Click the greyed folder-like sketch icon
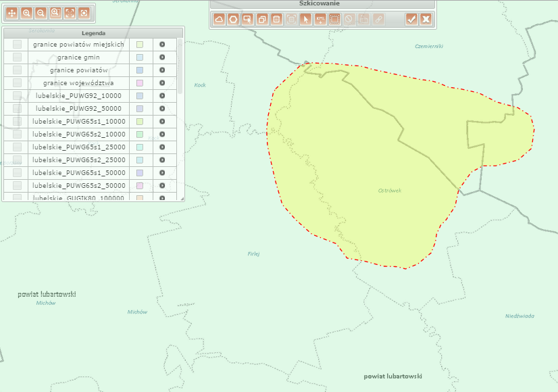 pos(363,19)
